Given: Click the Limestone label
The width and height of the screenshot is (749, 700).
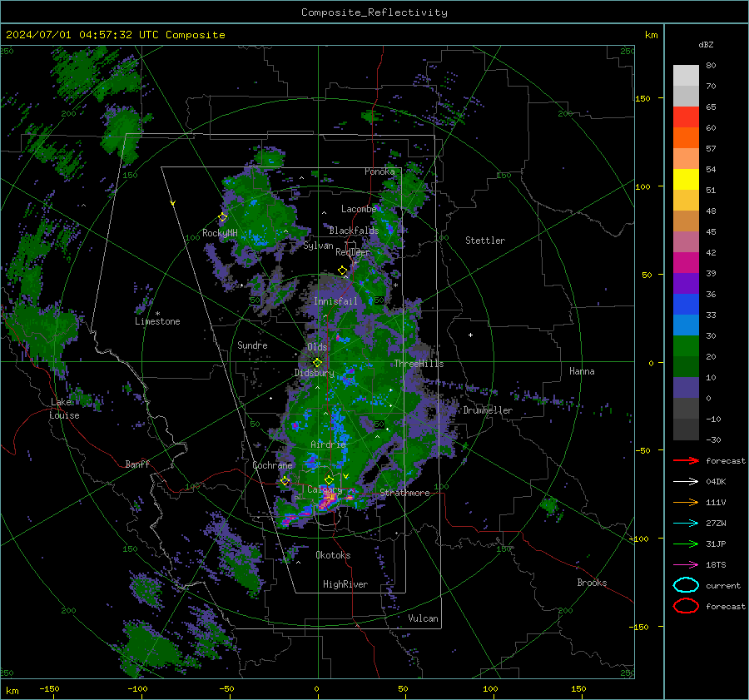Looking at the screenshot, I should coord(157,321).
